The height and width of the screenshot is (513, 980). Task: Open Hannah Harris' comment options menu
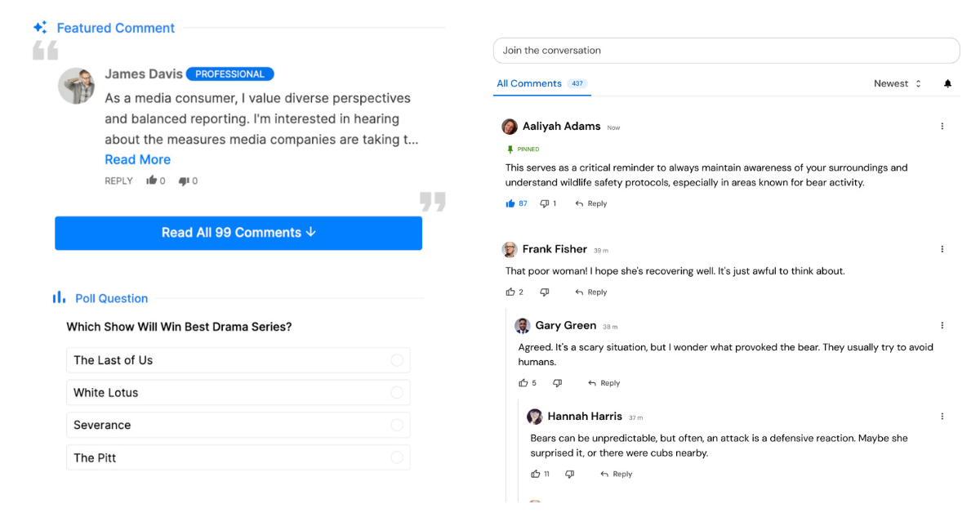942,417
